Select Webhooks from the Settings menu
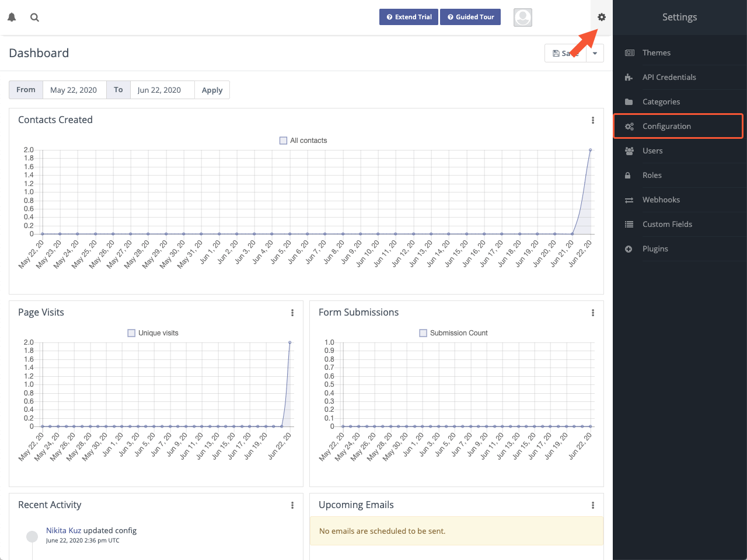The height and width of the screenshot is (560, 747). tap(661, 199)
